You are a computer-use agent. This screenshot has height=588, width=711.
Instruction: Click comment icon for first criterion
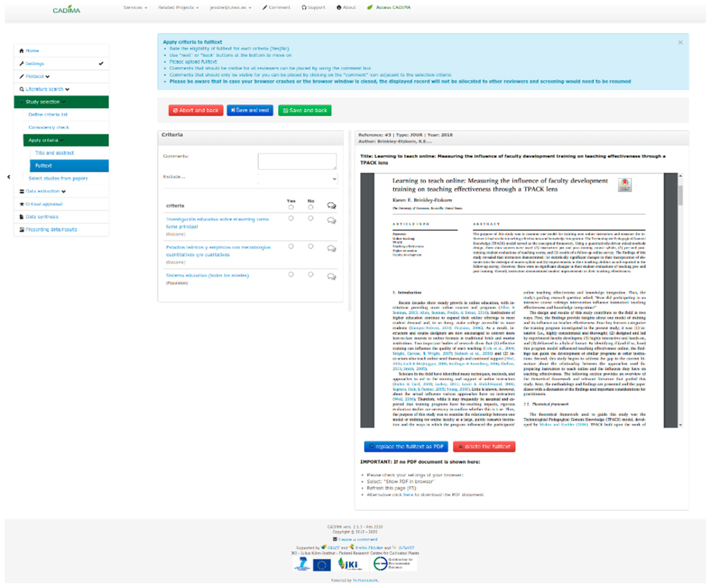tap(332, 221)
